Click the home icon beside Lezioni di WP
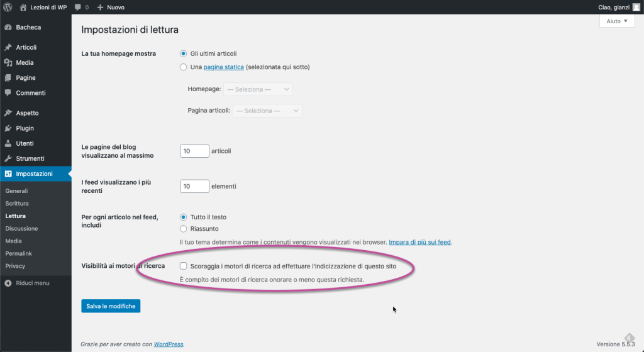The image size is (644, 352). (23, 7)
